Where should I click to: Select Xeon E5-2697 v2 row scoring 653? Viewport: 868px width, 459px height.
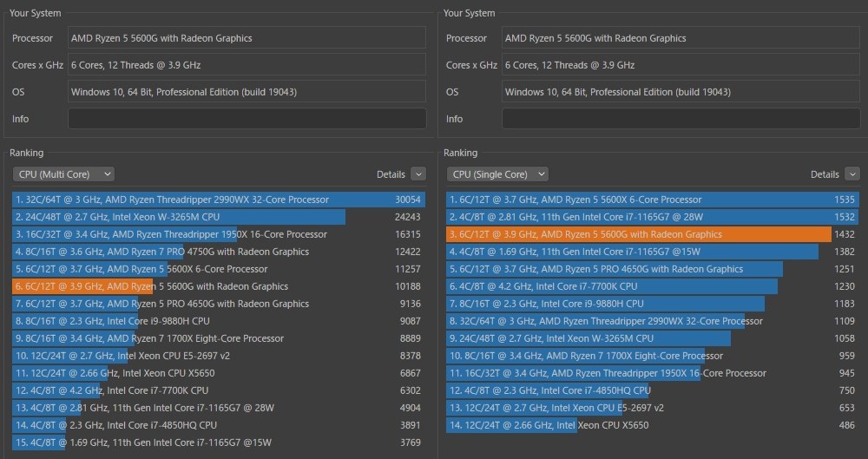click(x=653, y=408)
